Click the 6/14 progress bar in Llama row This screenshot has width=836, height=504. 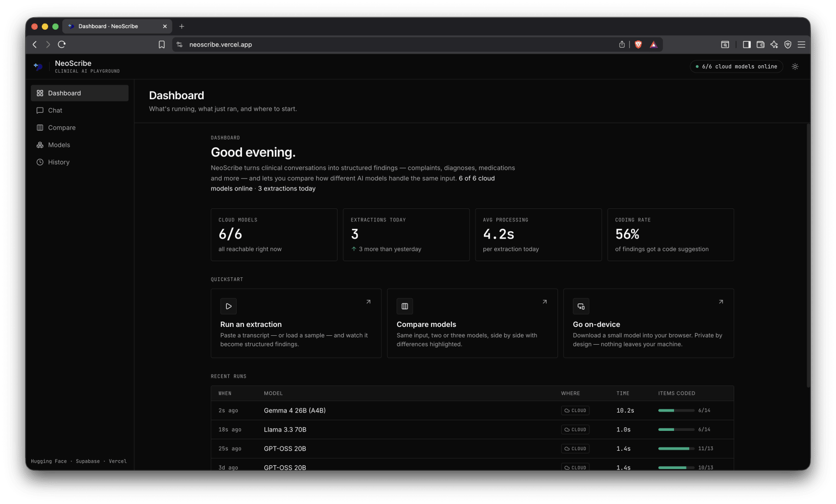pos(676,429)
